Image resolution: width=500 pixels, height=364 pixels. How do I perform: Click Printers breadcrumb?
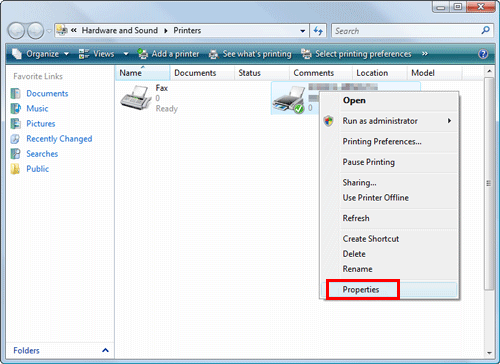(187, 31)
